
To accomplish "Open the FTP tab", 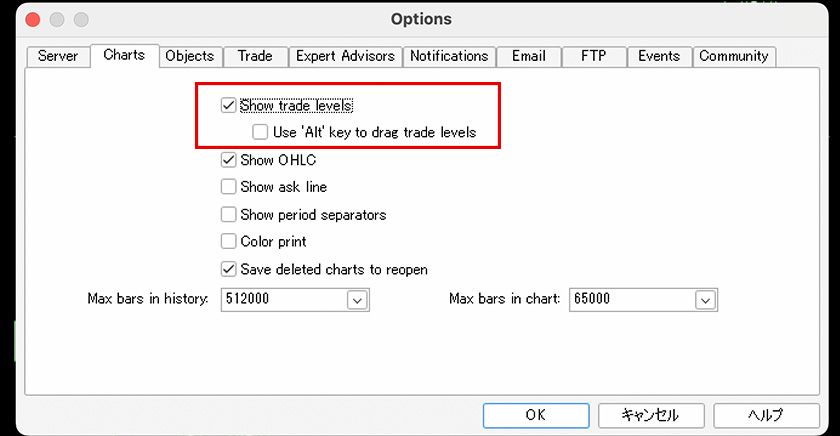I will pos(593,57).
